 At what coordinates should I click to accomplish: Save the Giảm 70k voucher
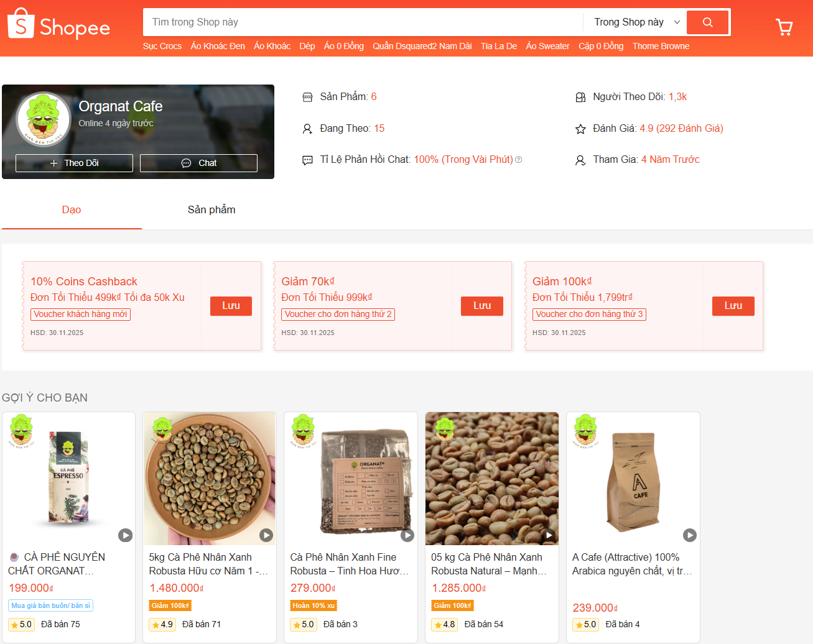(x=482, y=306)
